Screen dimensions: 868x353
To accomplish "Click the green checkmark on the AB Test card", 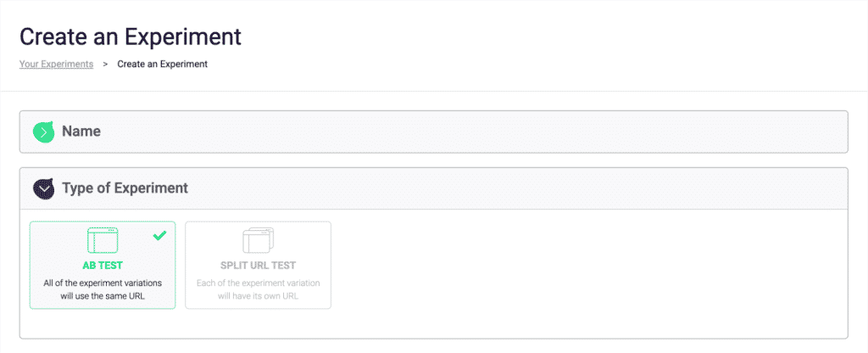I will click(159, 236).
